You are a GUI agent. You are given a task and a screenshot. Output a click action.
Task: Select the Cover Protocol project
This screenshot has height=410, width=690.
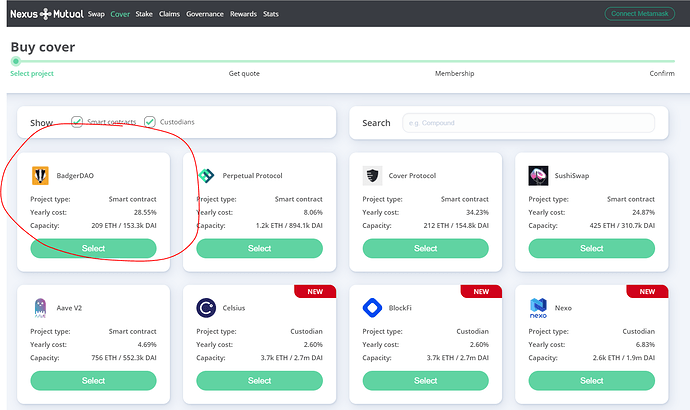click(426, 249)
